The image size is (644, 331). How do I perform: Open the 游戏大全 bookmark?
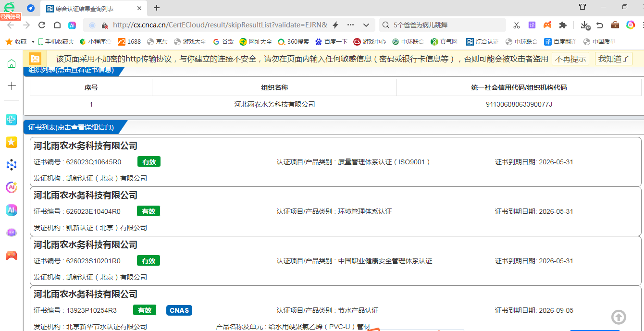pyautogui.click(x=190, y=42)
